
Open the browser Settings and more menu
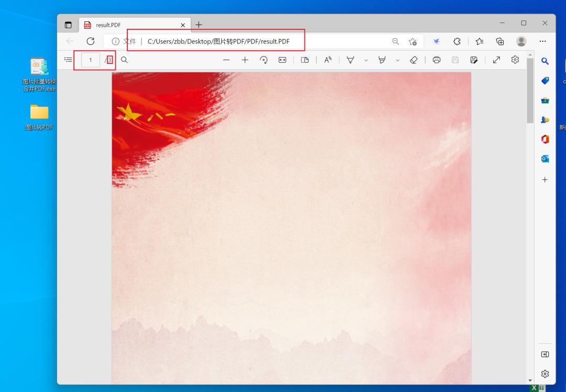pos(543,41)
